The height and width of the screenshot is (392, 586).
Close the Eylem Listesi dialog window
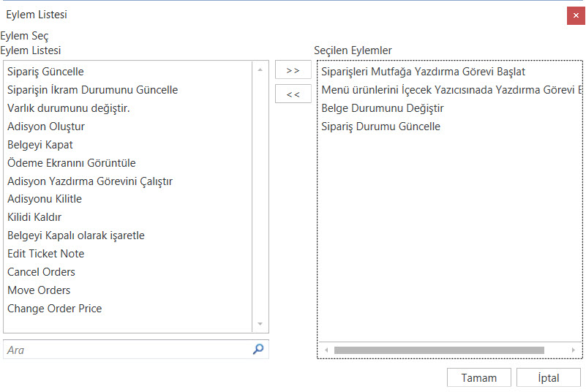point(575,15)
